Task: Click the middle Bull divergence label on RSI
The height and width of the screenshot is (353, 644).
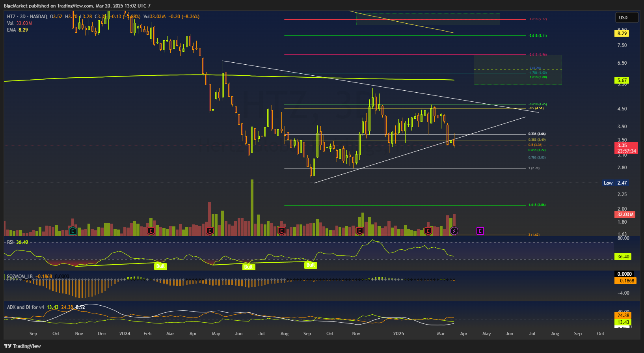Action: [248, 267]
